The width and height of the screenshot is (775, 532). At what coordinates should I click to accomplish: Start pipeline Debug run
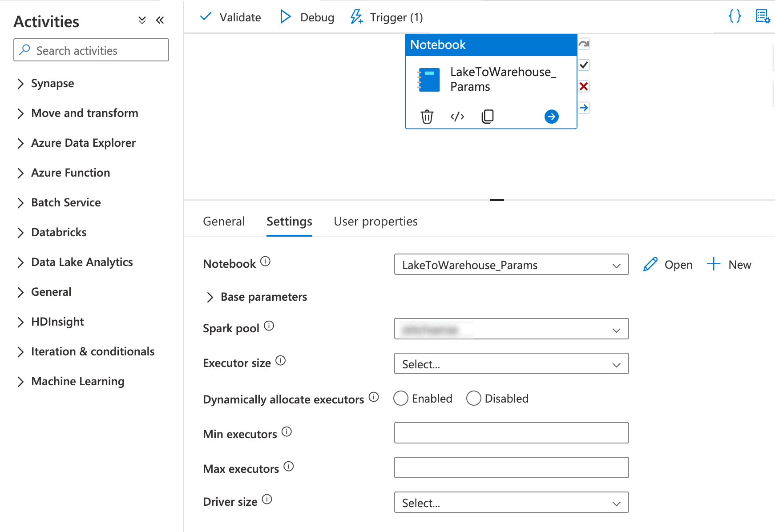307,17
